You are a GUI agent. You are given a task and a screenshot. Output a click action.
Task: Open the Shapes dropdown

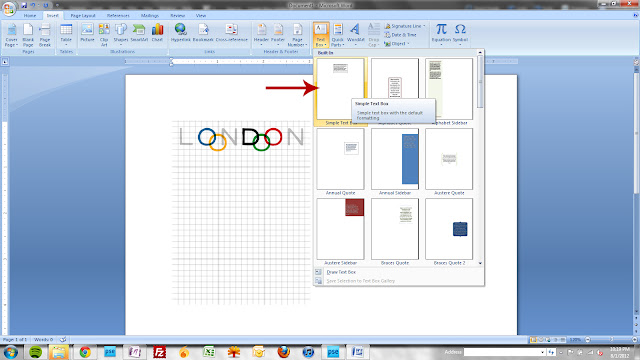point(120,34)
